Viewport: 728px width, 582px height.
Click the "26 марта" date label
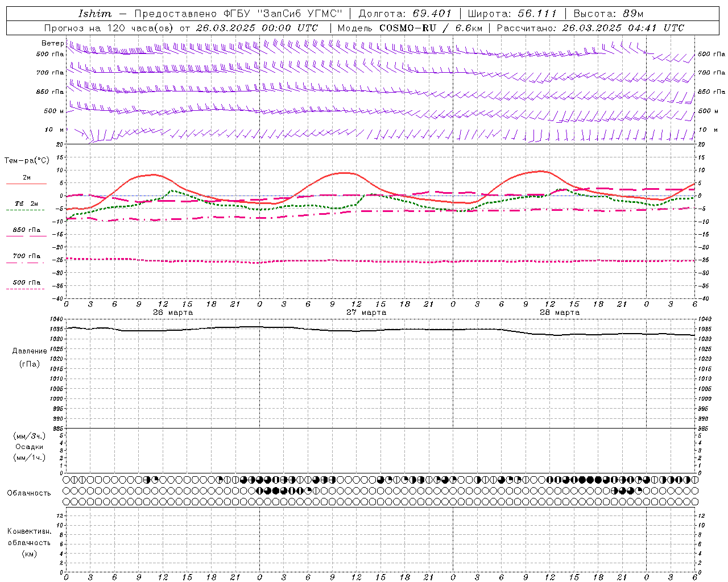(x=173, y=313)
